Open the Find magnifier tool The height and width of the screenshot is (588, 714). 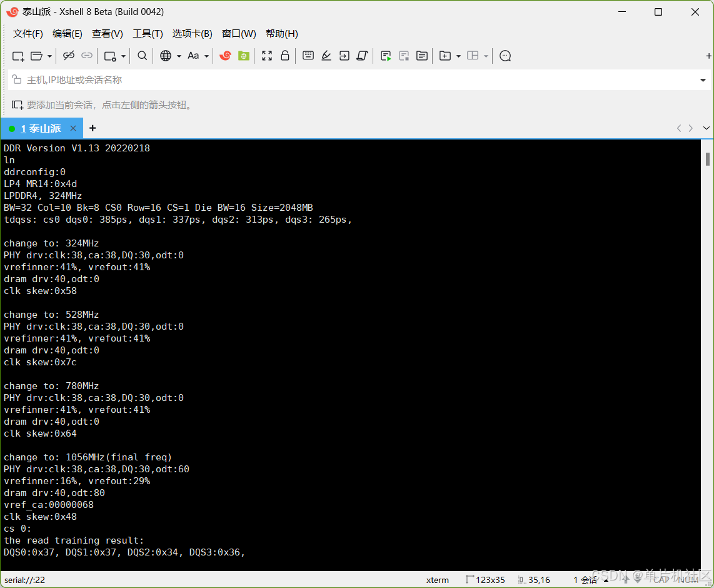click(x=143, y=56)
